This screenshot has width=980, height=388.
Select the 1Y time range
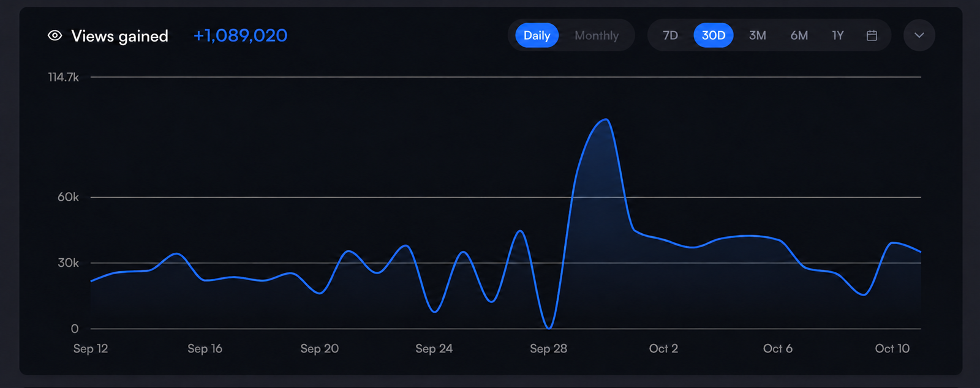[x=838, y=35]
